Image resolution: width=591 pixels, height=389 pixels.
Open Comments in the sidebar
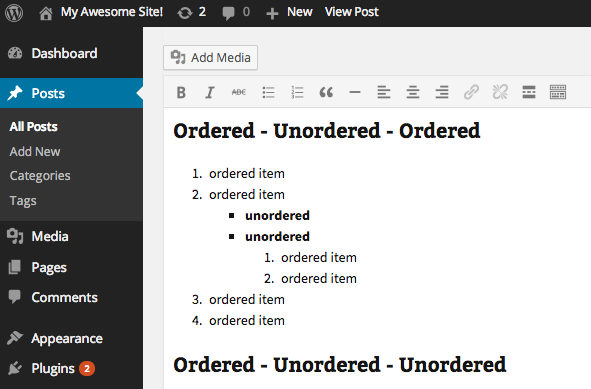coord(64,298)
